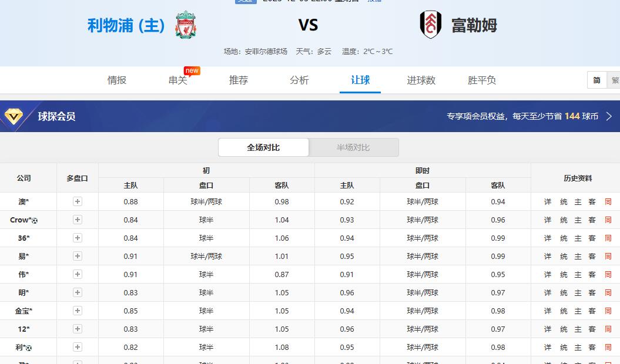
Task: Expand multi-handicap plus for 明* row
Action: pyautogui.click(x=78, y=292)
